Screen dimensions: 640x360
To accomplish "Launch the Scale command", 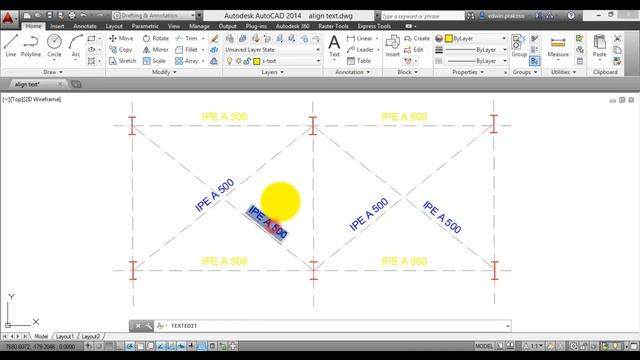I will click(154, 61).
